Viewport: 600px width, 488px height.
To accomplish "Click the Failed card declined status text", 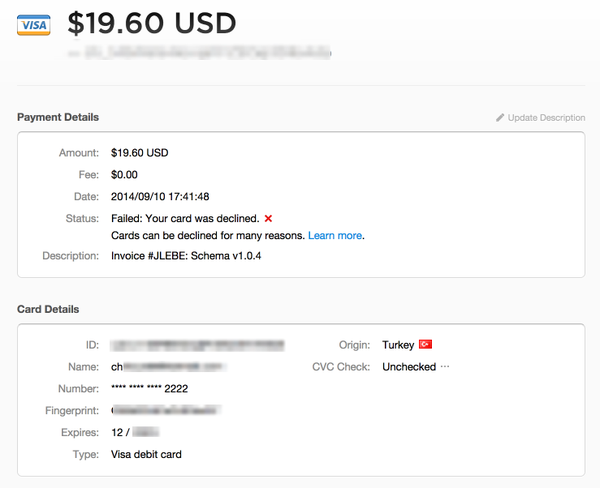I will point(185,219).
